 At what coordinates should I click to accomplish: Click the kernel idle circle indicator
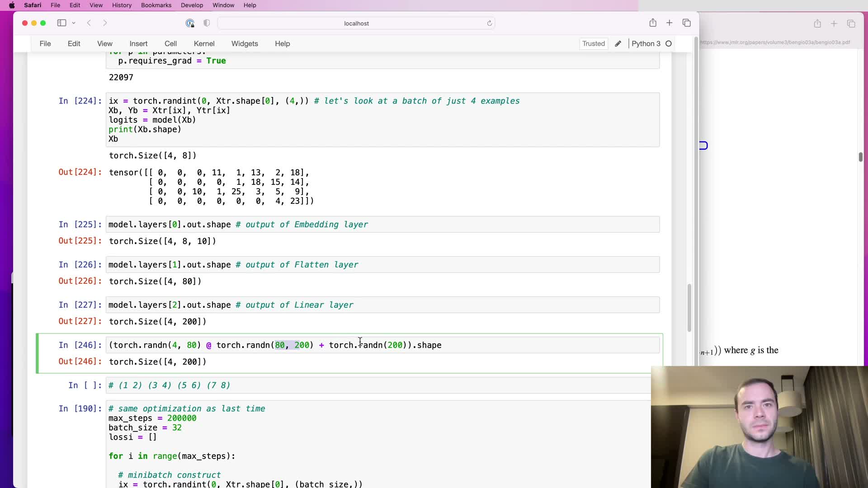coord(669,44)
